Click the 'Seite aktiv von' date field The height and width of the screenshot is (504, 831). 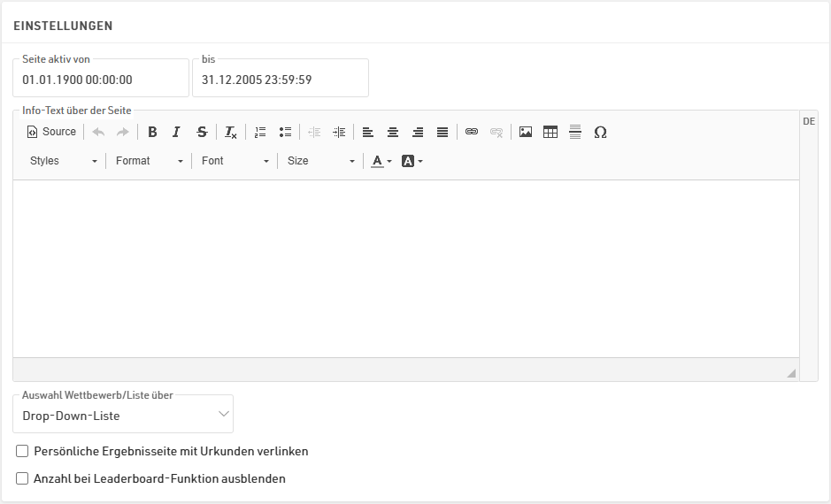(x=101, y=80)
